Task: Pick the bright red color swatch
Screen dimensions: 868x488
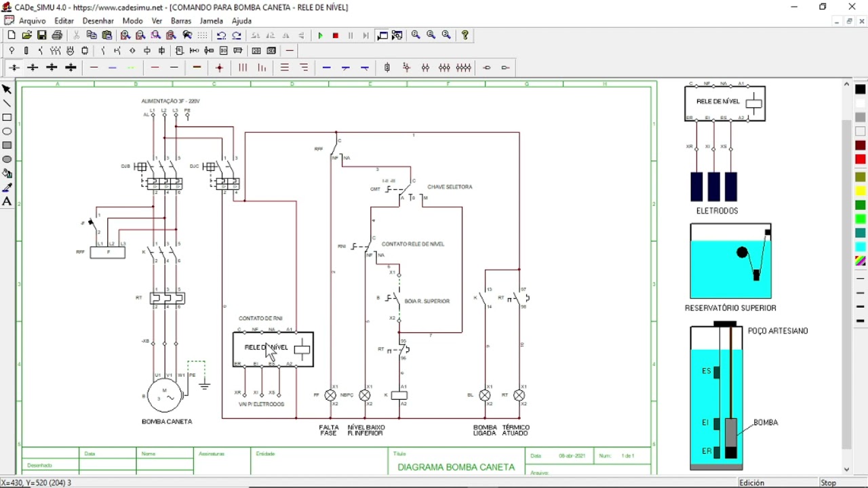Action: pos(861,159)
